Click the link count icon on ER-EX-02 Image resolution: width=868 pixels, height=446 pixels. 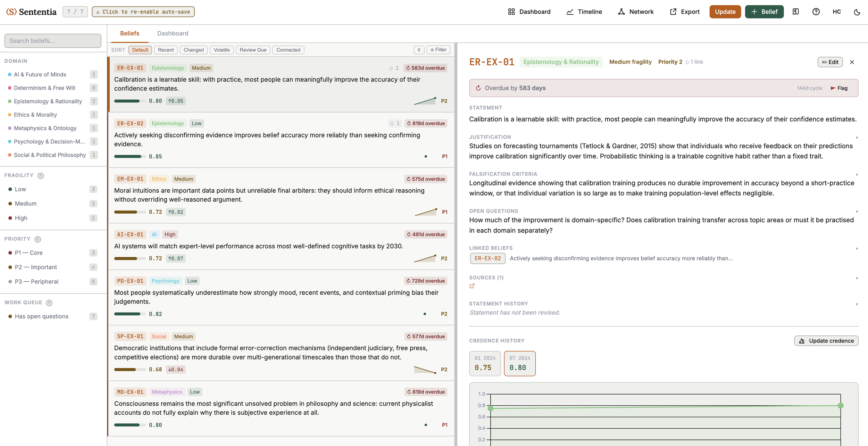pyautogui.click(x=395, y=123)
